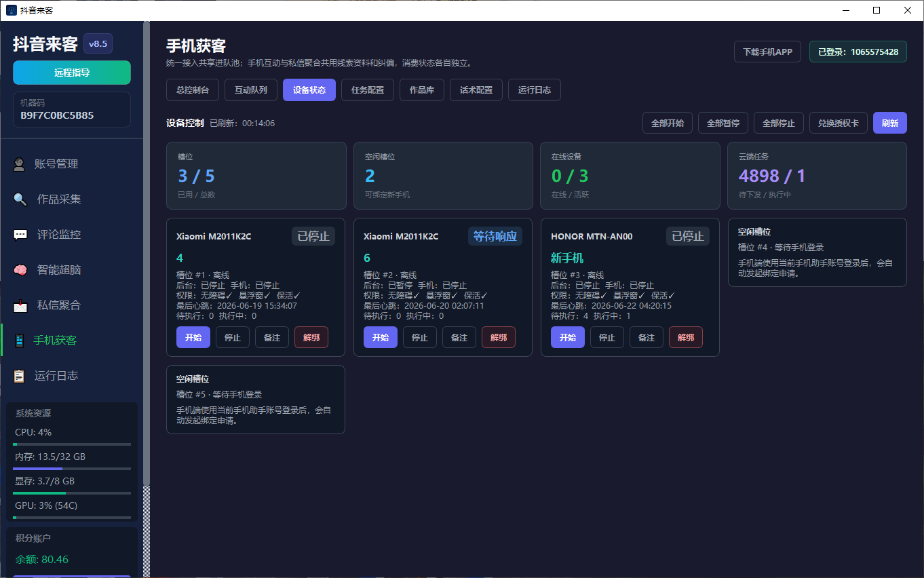Click the 等待响应 status badge on slot #2

click(495, 236)
